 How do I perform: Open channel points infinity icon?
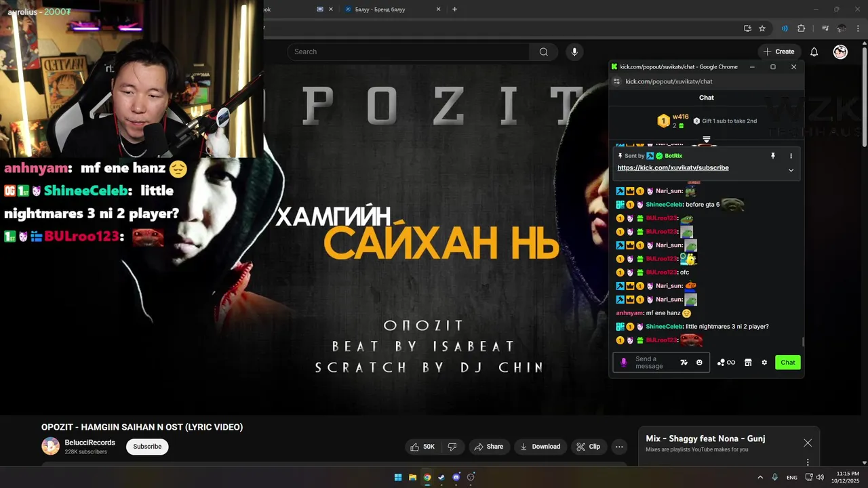coord(726,363)
